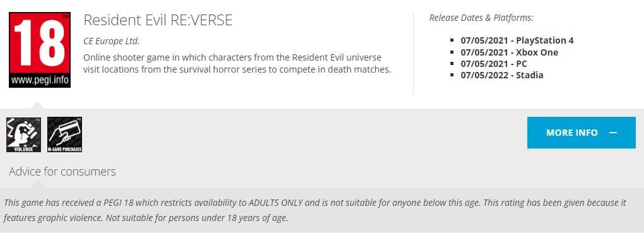
Task: Click the Xbox One release entry
Action: coord(509,52)
